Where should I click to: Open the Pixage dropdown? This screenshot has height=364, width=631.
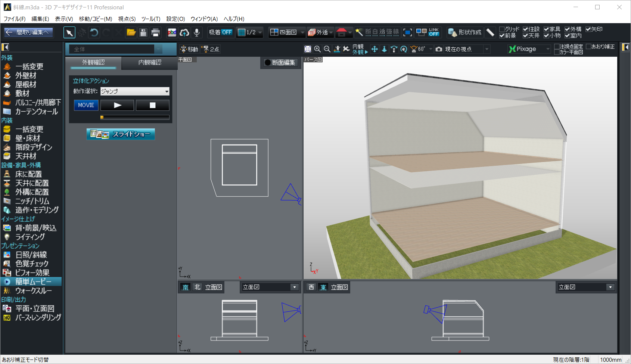click(548, 49)
